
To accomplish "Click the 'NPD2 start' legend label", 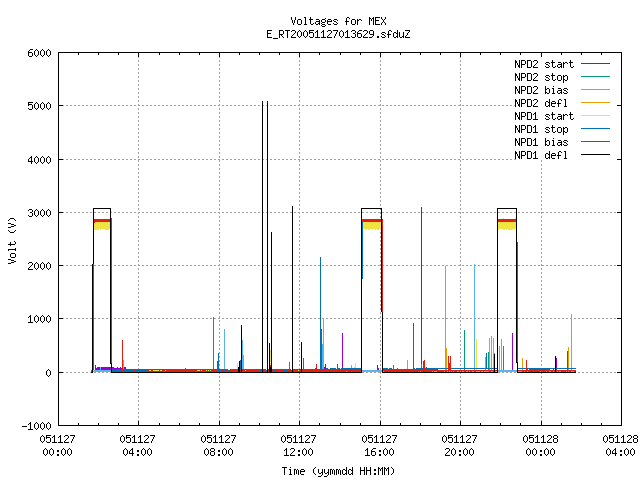I will coord(544,64).
